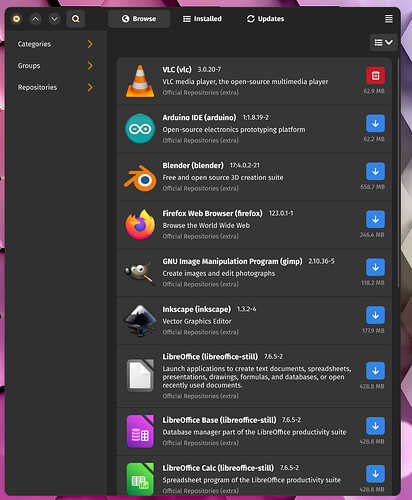Viewport: 412px width, 500px height.
Task: Click the VLC traffic cone icon
Action: pos(140,81)
